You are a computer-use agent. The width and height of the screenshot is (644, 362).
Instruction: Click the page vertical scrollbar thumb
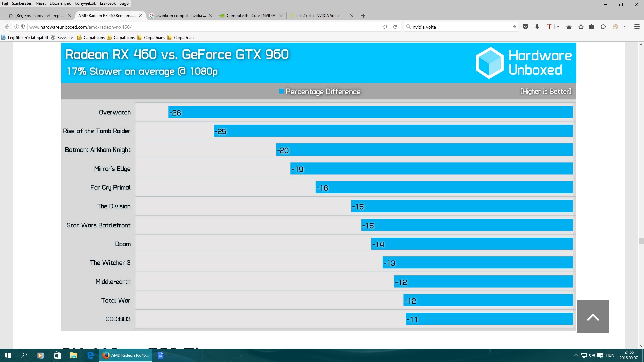coord(641,241)
